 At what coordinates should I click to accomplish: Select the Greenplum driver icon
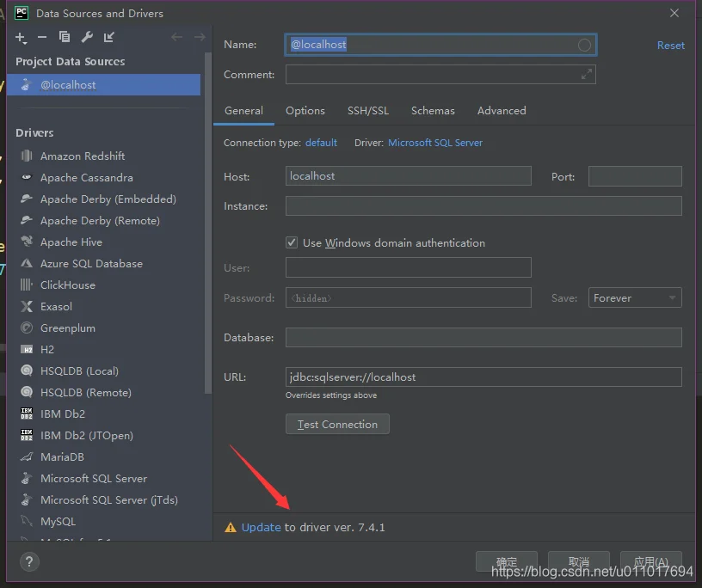[x=27, y=328]
